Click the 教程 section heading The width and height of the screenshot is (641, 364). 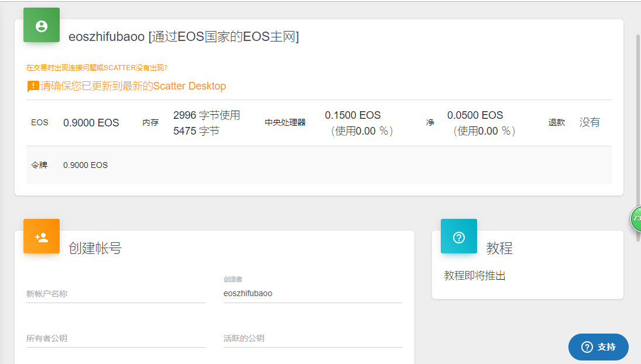pos(499,248)
